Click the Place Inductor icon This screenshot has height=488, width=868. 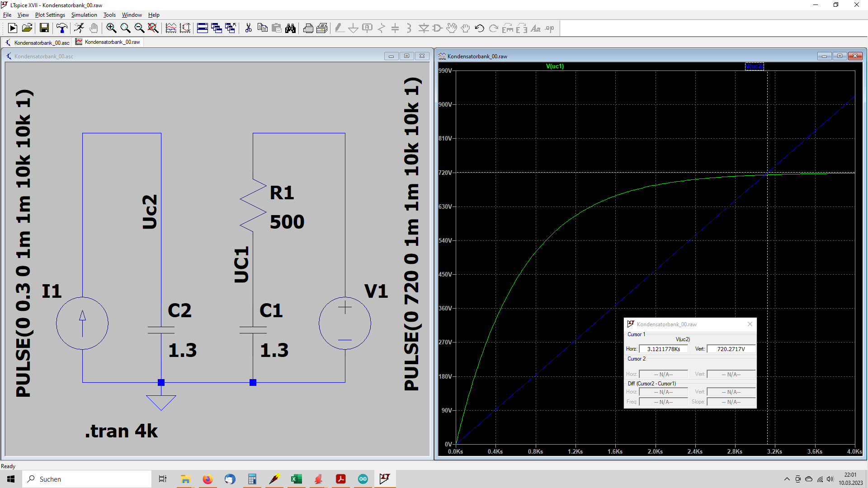coord(409,28)
